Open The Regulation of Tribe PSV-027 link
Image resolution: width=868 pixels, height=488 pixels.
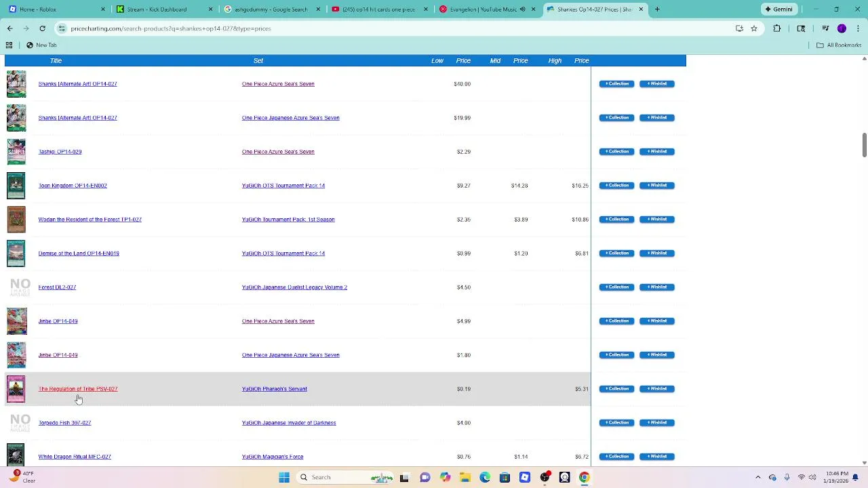(78, 389)
